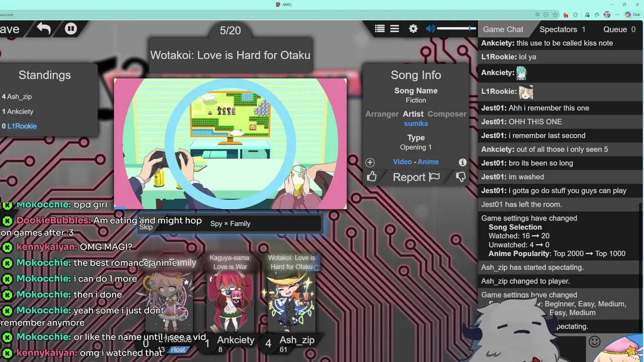The width and height of the screenshot is (644, 362).
Task: Click the 'Jest01 has left the room.' message
Action: 522,205
